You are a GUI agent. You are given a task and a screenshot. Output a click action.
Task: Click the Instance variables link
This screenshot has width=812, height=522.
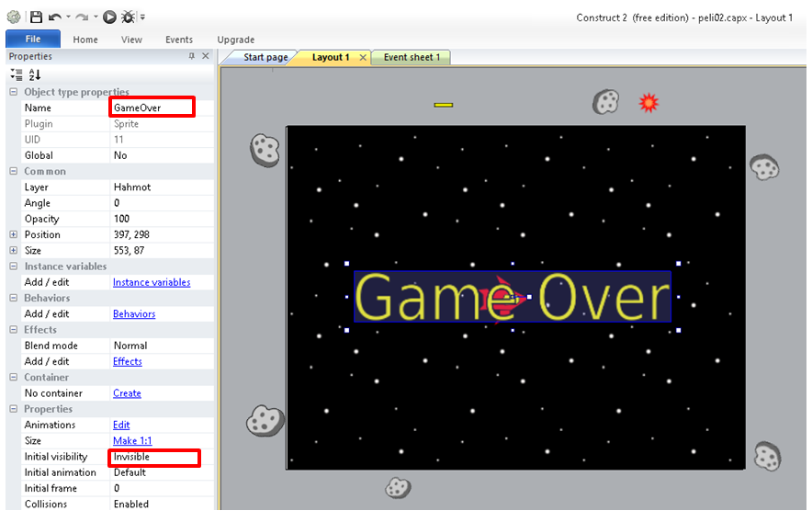[x=152, y=282]
